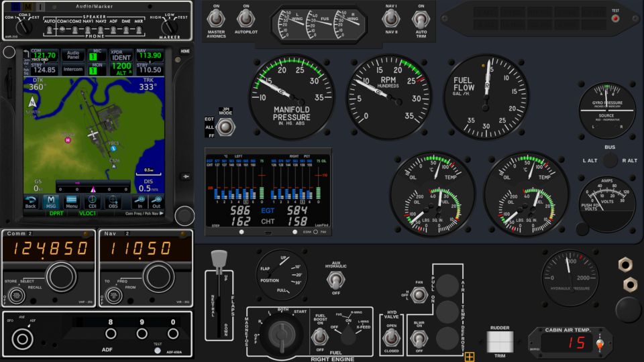Click the blue marker lamp on the audio panel

click(15, 7)
